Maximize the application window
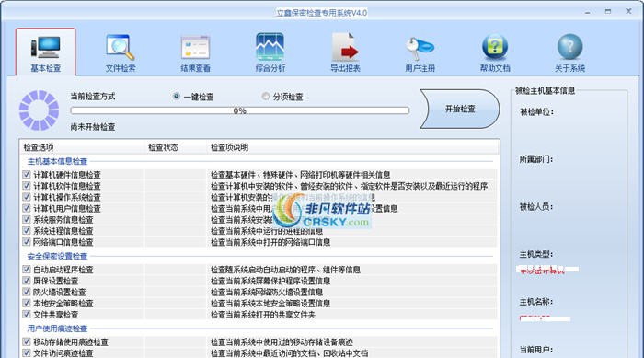The width and height of the screenshot is (644, 358). 608,12
